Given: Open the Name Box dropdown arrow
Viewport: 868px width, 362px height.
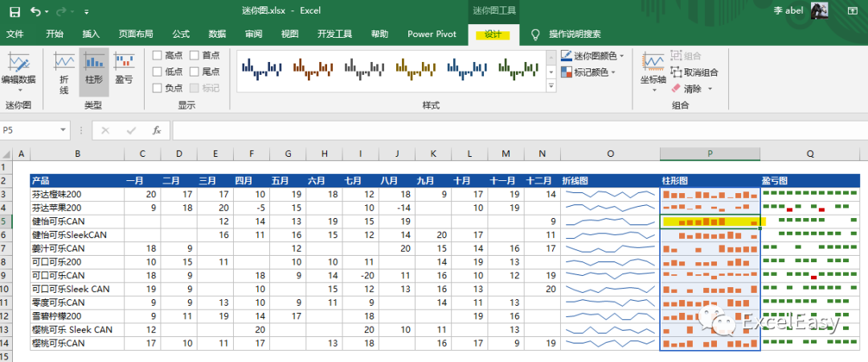Looking at the screenshot, I should [63, 130].
